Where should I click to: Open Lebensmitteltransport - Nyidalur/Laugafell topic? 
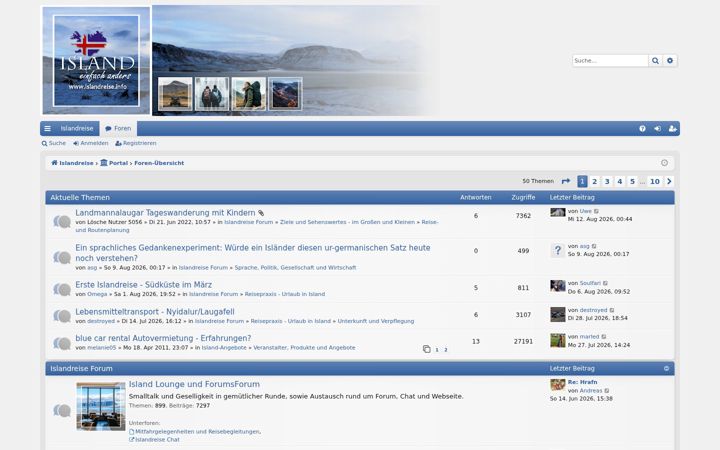pyautogui.click(x=155, y=312)
